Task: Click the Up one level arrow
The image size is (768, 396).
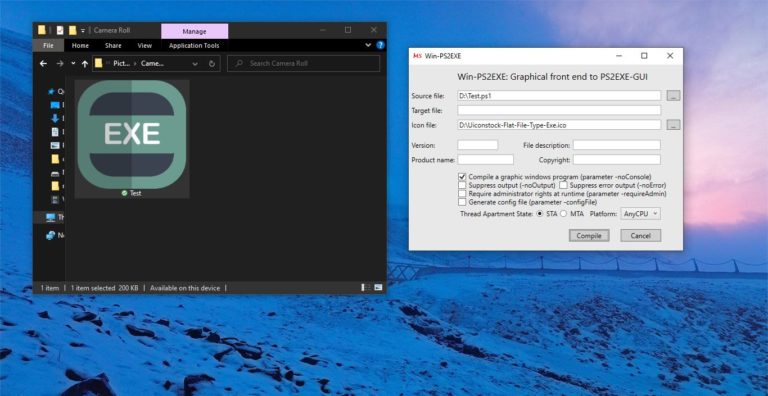Action: [x=85, y=64]
